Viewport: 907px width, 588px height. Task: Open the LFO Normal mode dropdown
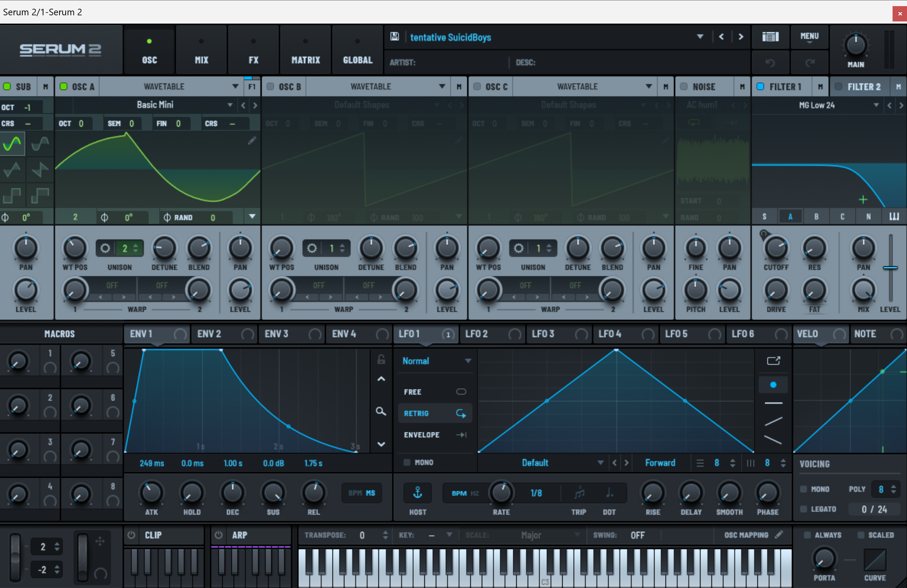coord(468,361)
